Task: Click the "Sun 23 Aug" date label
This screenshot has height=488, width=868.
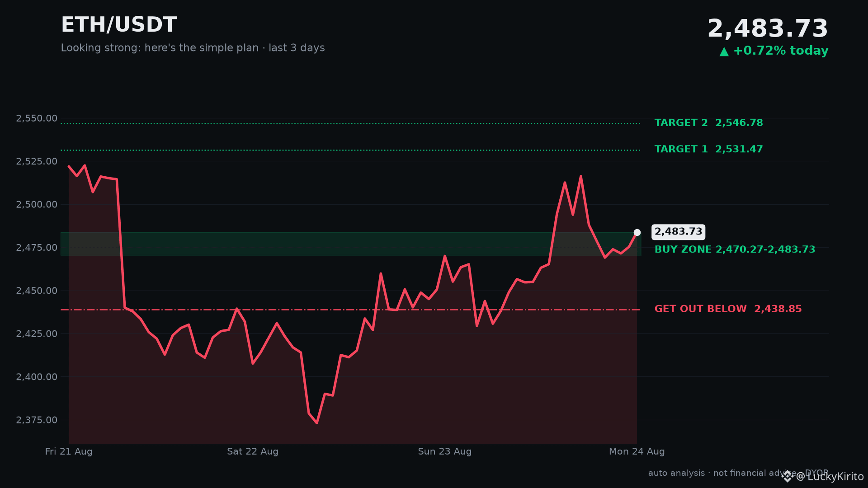Action: tap(445, 451)
